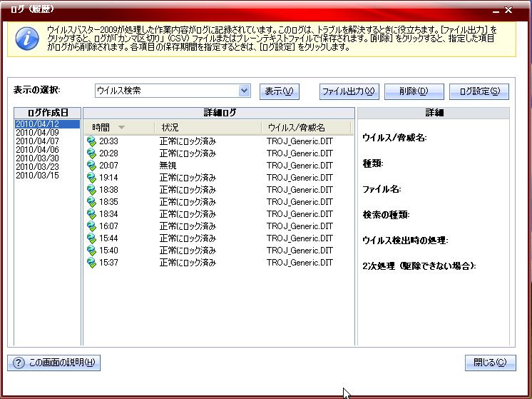The width and height of the screenshot is (532, 399).
Task: Select the 15:40 time entry
Action: (x=108, y=251)
